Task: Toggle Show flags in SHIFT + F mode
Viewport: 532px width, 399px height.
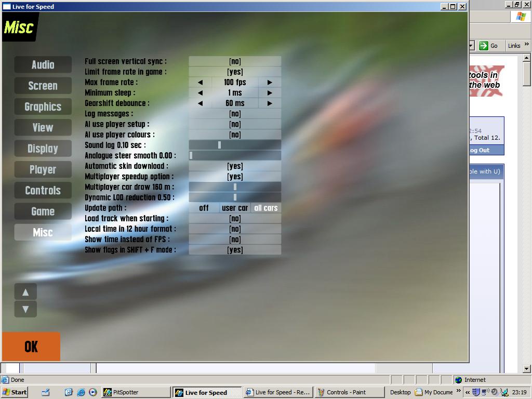Action: click(235, 250)
